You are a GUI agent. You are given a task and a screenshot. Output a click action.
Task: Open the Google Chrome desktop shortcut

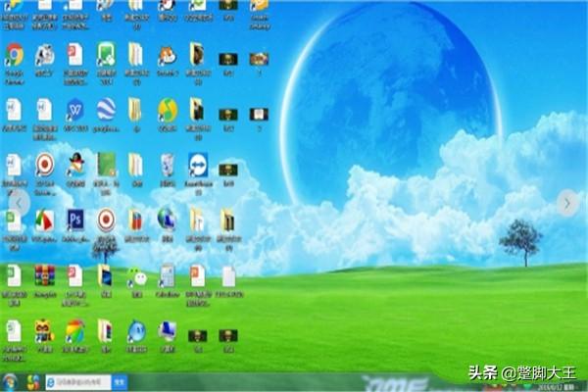click(x=15, y=55)
